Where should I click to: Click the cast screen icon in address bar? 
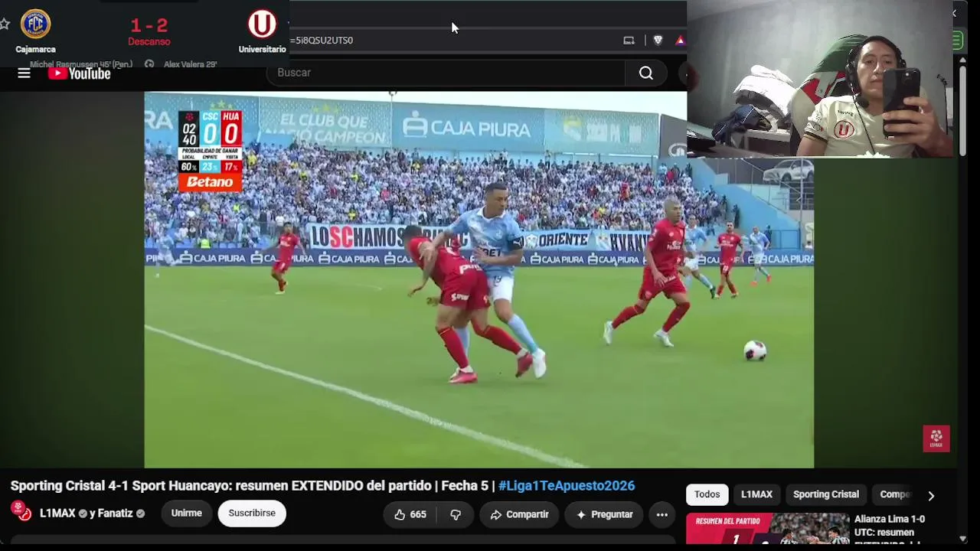(629, 41)
